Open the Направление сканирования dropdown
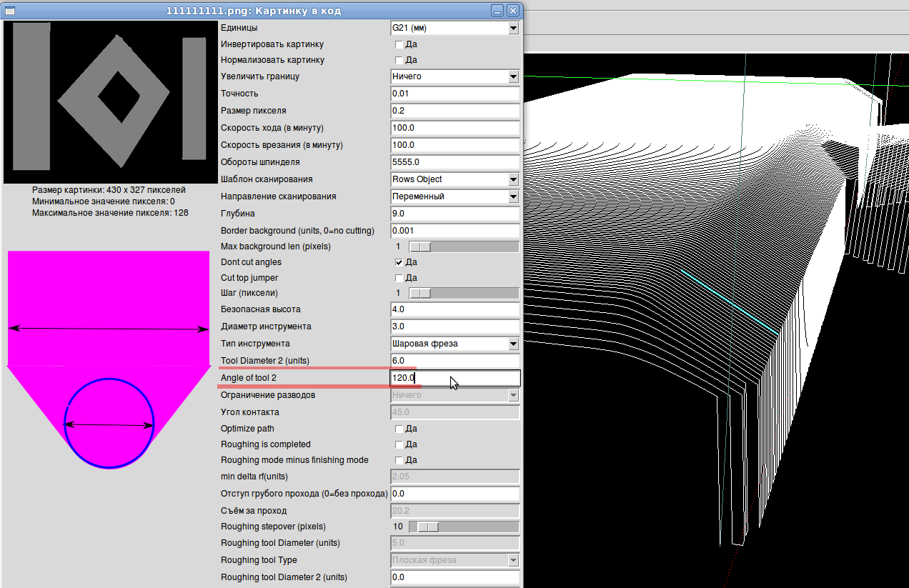Image resolution: width=909 pixels, height=588 pixels. [454, 196]
